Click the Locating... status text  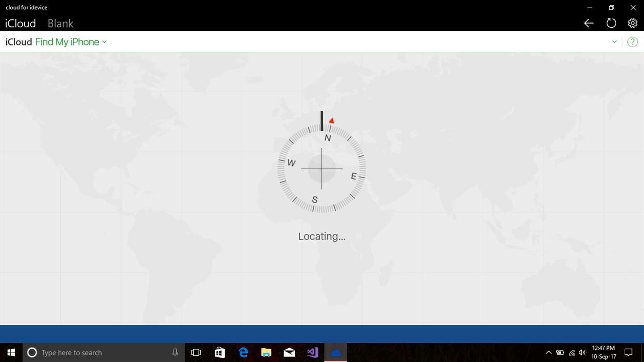pyautogui.click(x=322, y=236)
